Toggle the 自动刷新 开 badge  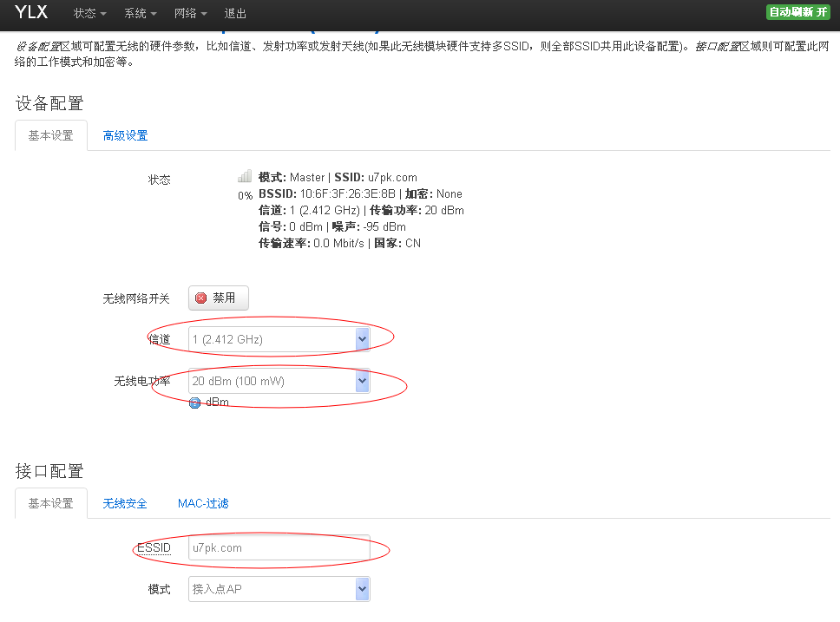click(x=797, y=12)
